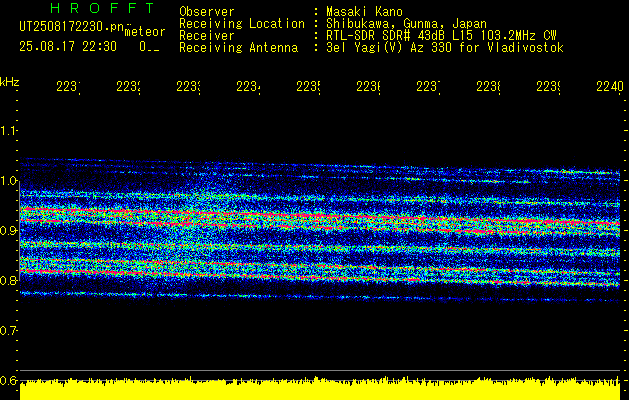Click the 1.0 kHz axis label
Viewport: 629px width, 400px height.
8,181
